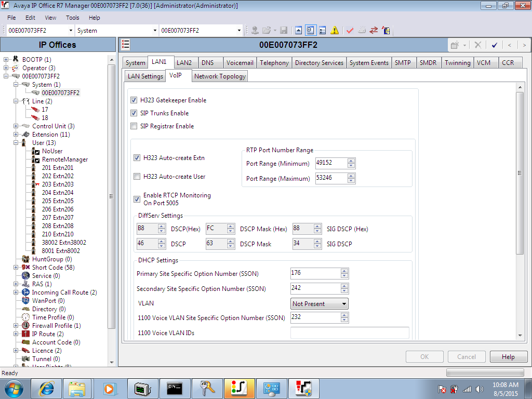
Task: Click the blue checkmark Validate Record icon
Action: coord(495,45)
